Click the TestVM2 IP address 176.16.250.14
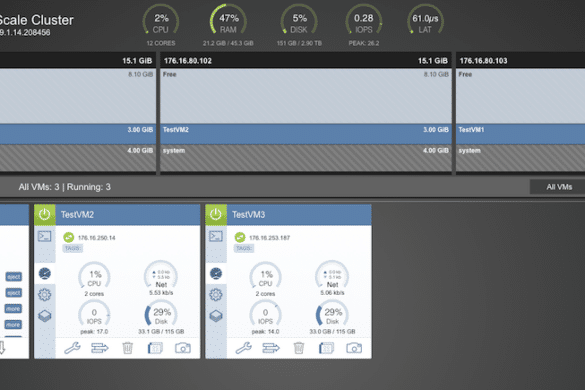585x390 pixels. [x=97, y=238]
